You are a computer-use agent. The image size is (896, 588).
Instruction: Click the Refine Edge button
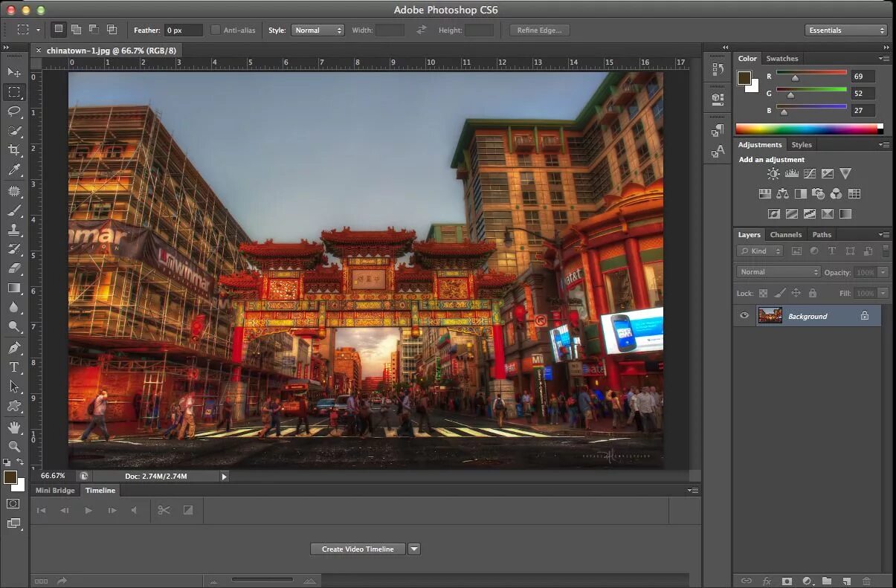pos(540,30)
